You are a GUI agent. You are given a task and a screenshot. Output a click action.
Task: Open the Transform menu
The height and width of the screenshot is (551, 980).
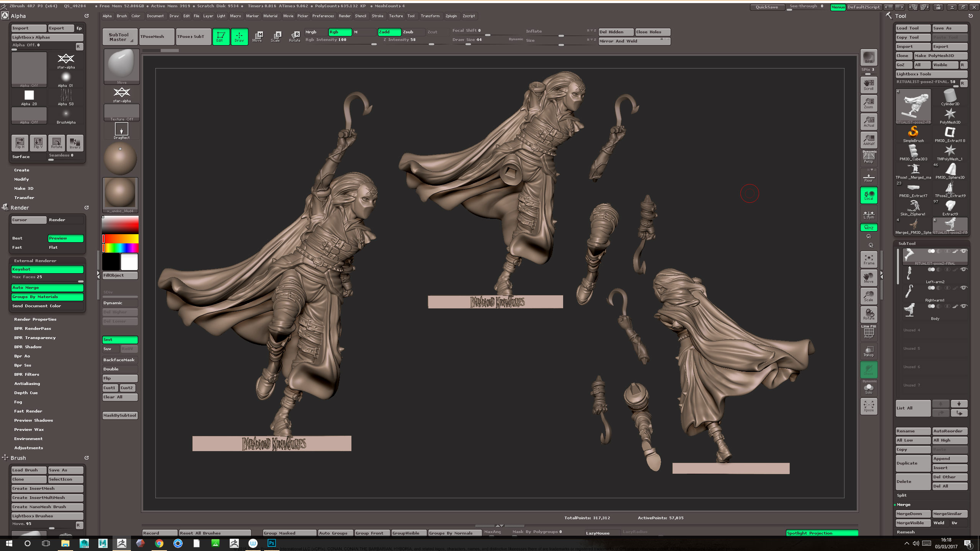pyautogui.click(x=430, y=16)
